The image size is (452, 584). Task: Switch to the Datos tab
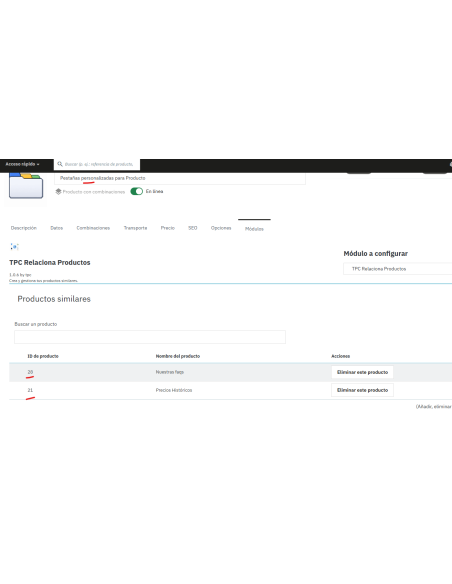coord(57,228)
